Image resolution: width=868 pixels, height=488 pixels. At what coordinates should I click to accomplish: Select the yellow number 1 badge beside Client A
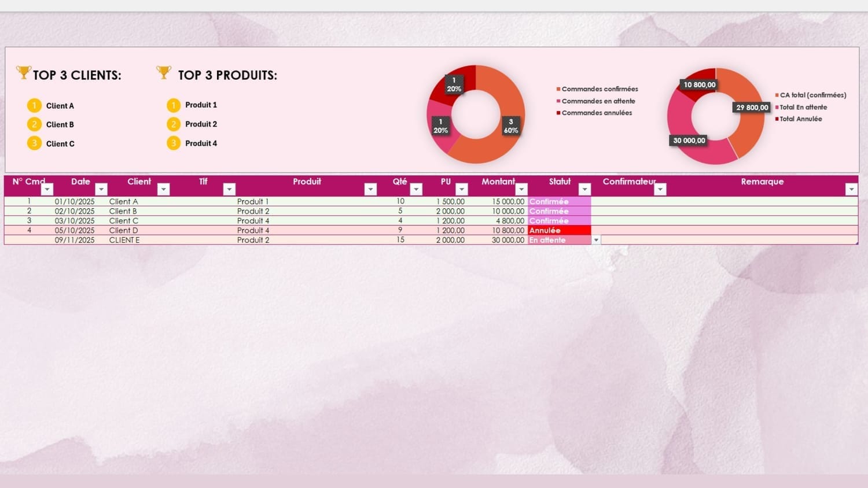34,105
